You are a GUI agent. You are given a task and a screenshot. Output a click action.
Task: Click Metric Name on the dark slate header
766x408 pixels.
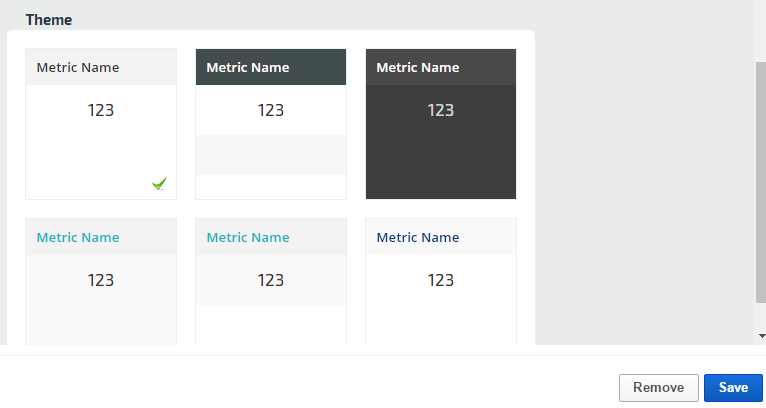click(248, 68)
